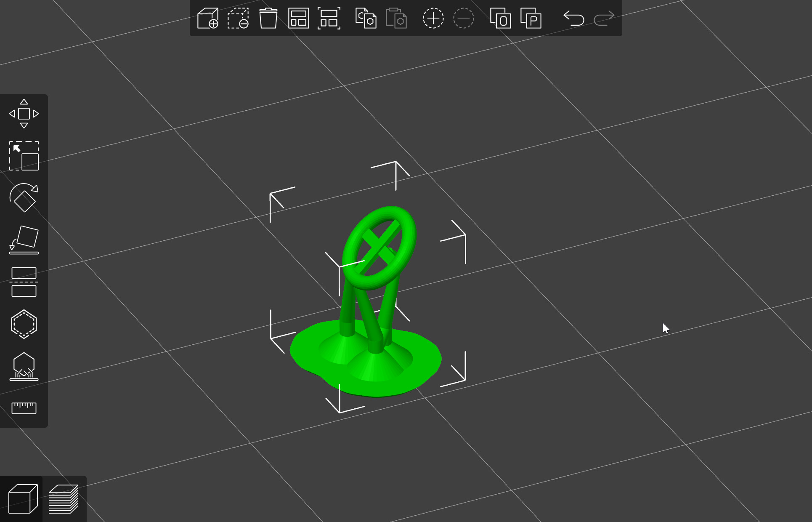The width and height of the screenshot is (812, 522).
Task: Click the Arrange selection icon
Action: [x=329, y=18]
